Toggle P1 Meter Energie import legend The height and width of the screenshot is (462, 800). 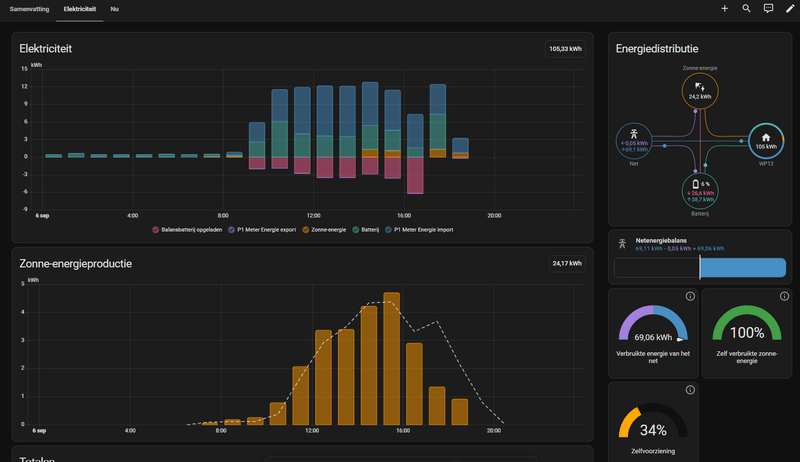419,230
